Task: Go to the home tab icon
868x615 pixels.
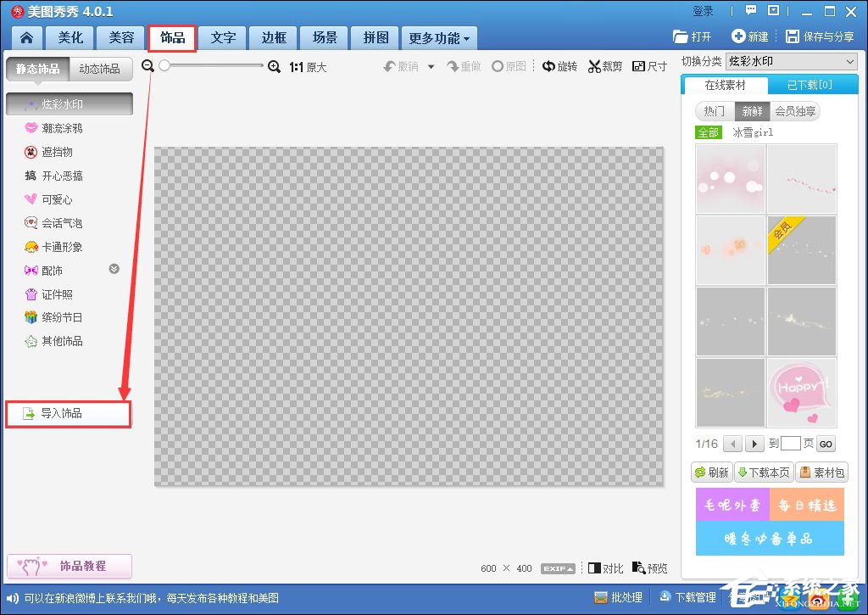Action: point(26,37)
